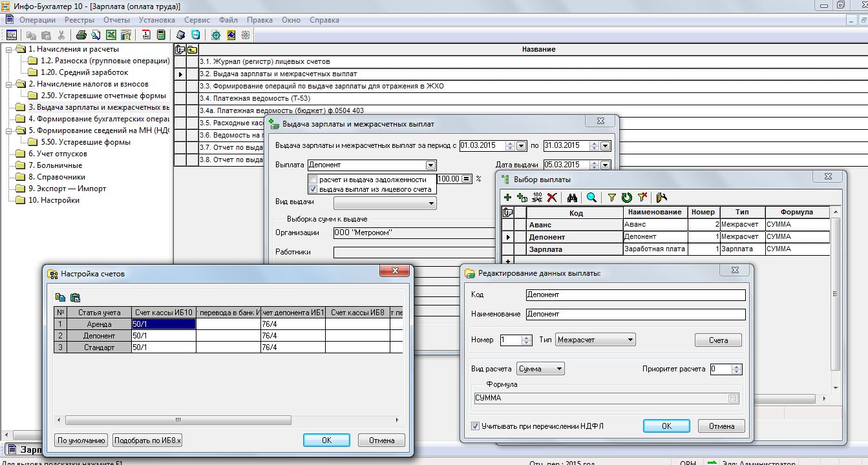868x465 pixels.
Task: Delete the record with the red X in Выбор выплаты
Action: point(552,198)
